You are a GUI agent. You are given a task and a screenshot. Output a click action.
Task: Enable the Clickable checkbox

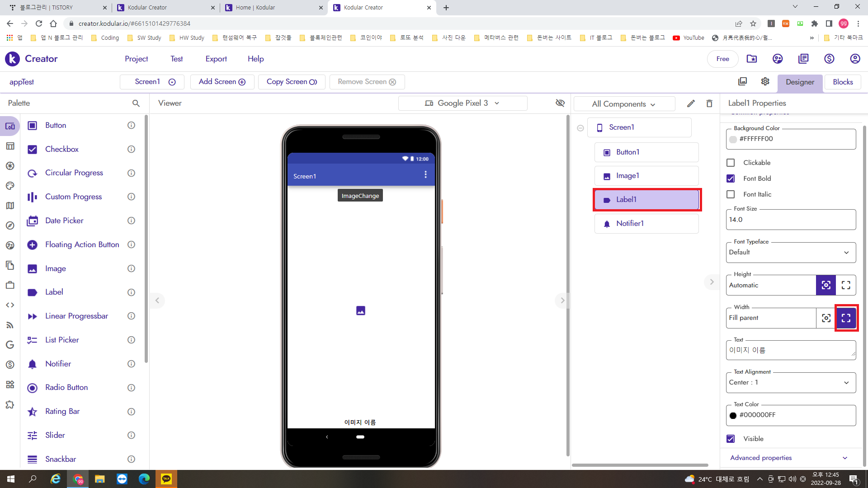pyautogui.click(x=731, y=163)
